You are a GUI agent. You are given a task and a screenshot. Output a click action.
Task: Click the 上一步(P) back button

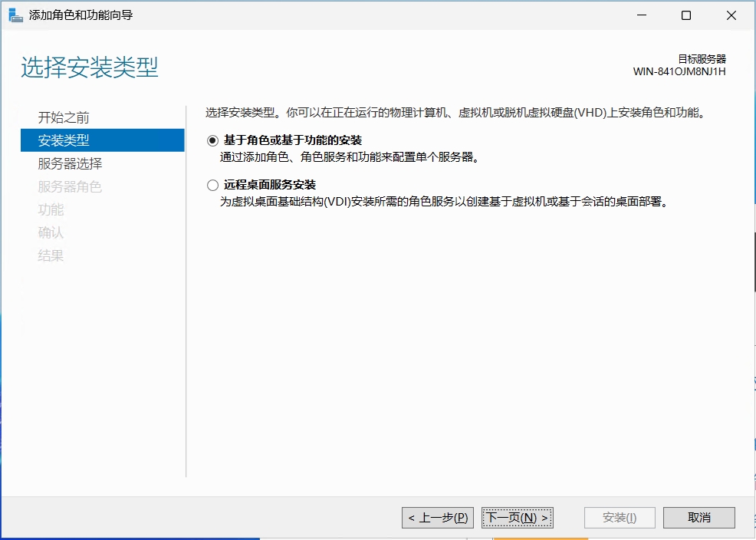(x=438, y=518)
